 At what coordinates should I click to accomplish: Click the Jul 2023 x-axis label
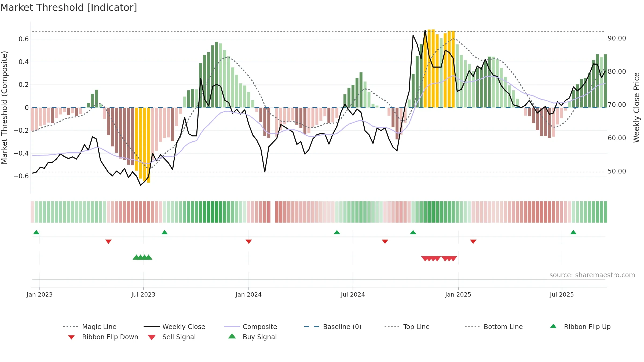[x=143, y=294]
